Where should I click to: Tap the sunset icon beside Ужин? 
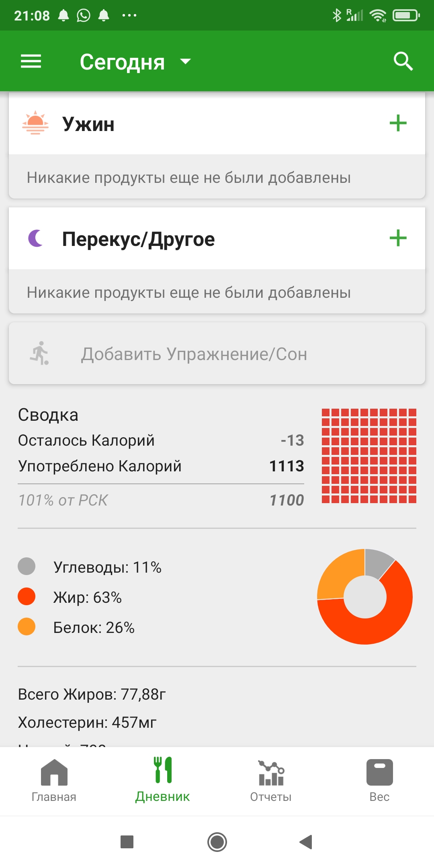[35, 123]
